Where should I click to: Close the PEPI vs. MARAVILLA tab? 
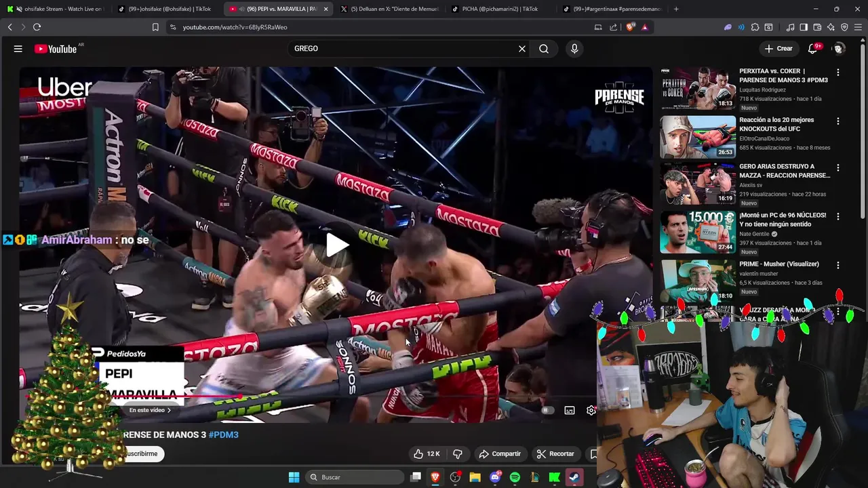click(x=326, y=9)
